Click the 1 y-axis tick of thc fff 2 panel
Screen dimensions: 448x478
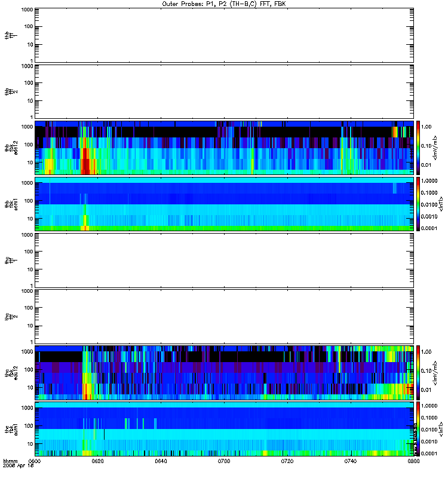(x=32, y=342)
